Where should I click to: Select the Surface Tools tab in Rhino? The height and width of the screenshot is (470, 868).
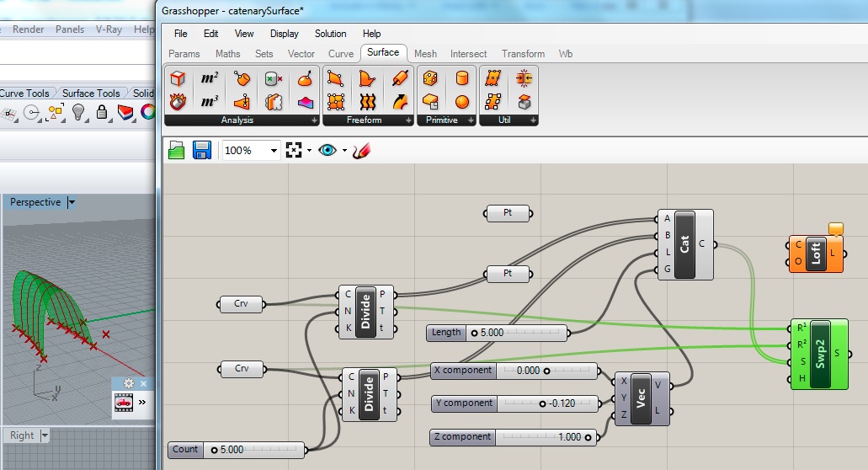coord(91,93)
